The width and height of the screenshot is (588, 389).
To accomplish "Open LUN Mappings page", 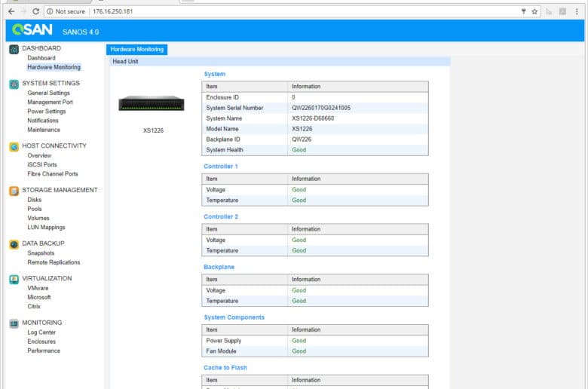I will pos(46,228).
